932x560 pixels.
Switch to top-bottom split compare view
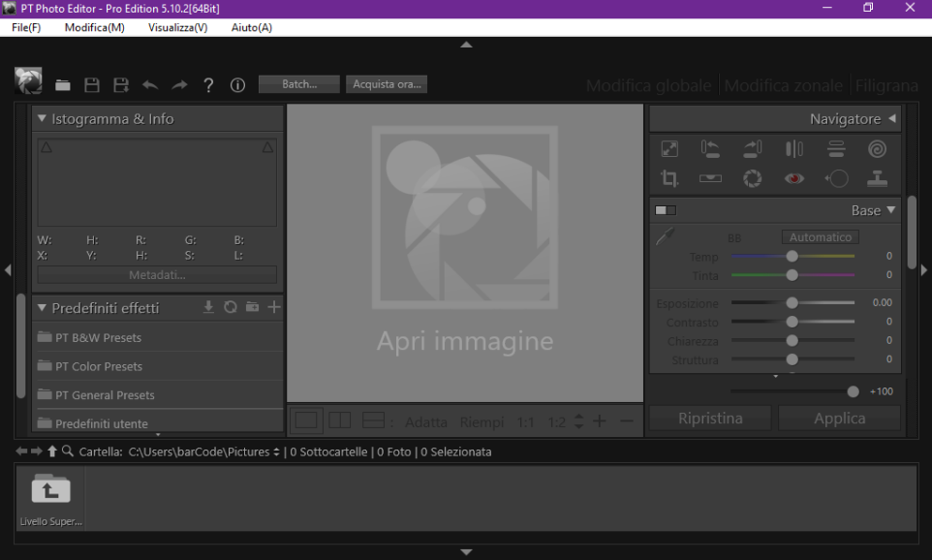pos(373,420)
